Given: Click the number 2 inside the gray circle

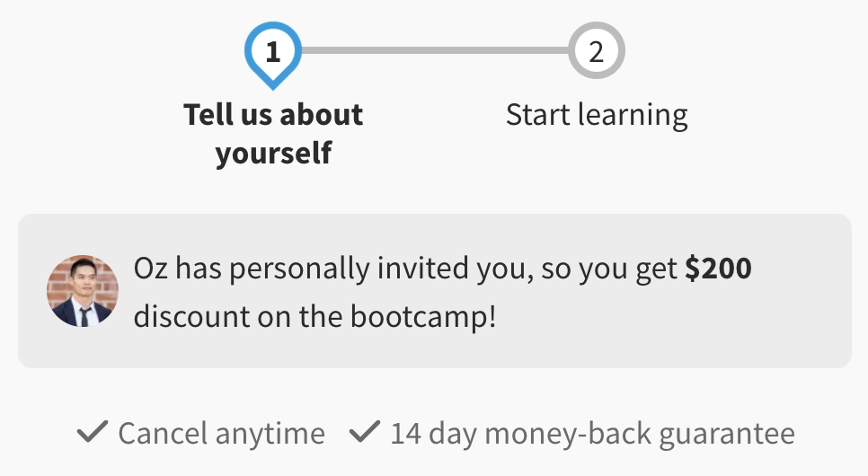Looking at the screenshot, I should tap(596, 51).
